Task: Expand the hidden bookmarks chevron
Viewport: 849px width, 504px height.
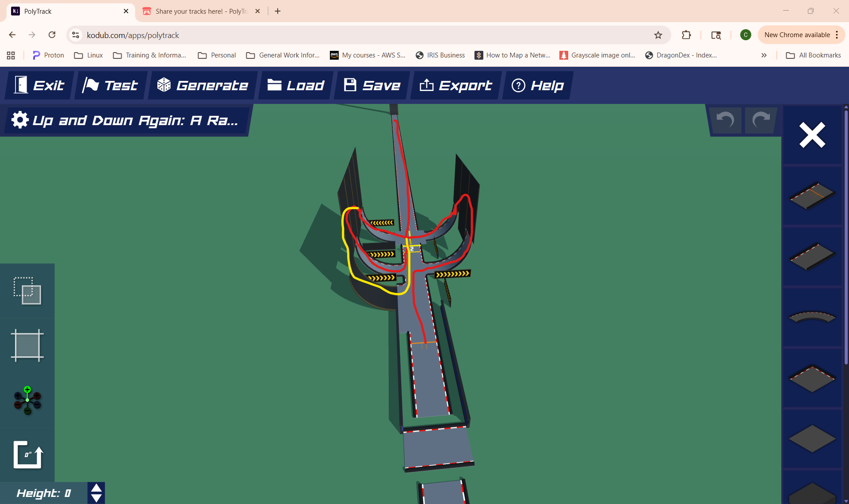Action: coord(764,55)
